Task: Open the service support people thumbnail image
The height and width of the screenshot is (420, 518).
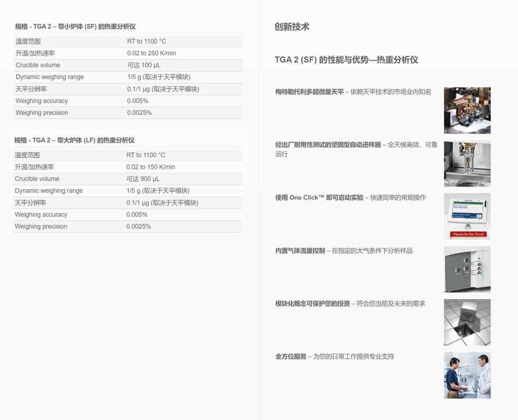Action: [x=467, y=375]
